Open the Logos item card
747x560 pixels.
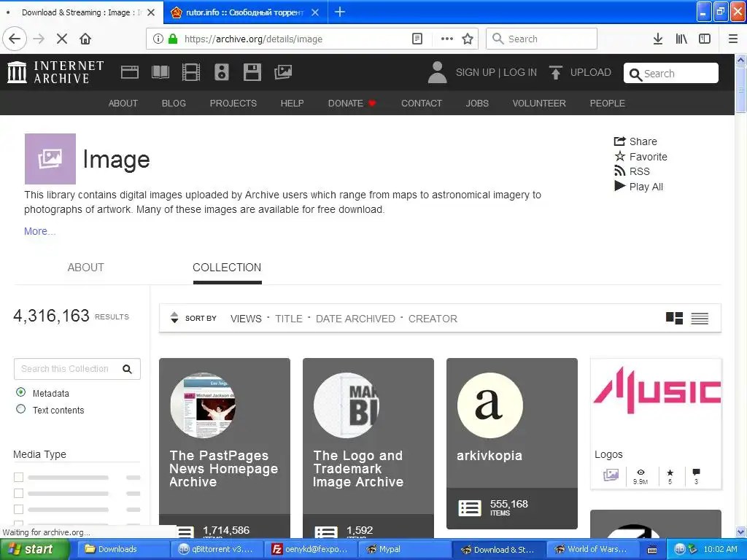pyautogui.click(x=656, y=424)
